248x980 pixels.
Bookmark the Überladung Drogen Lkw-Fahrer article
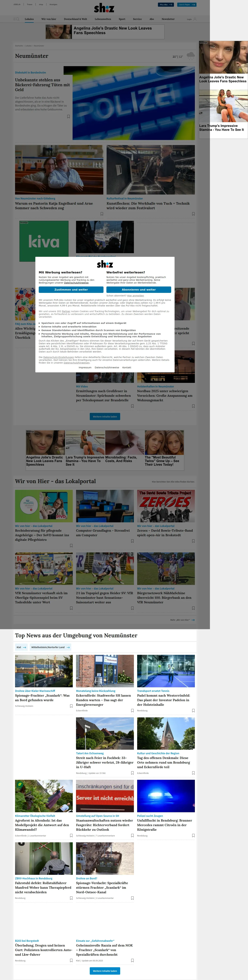(71, 961)
